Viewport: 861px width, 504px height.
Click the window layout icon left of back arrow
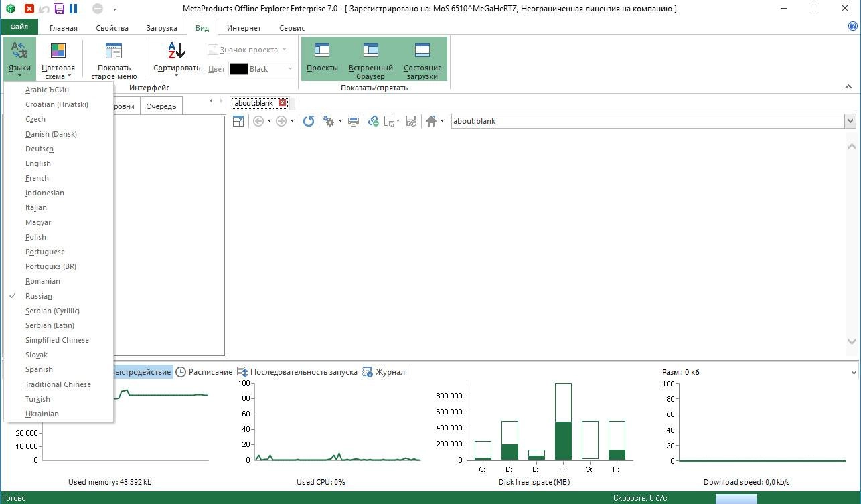coord(238,121)
